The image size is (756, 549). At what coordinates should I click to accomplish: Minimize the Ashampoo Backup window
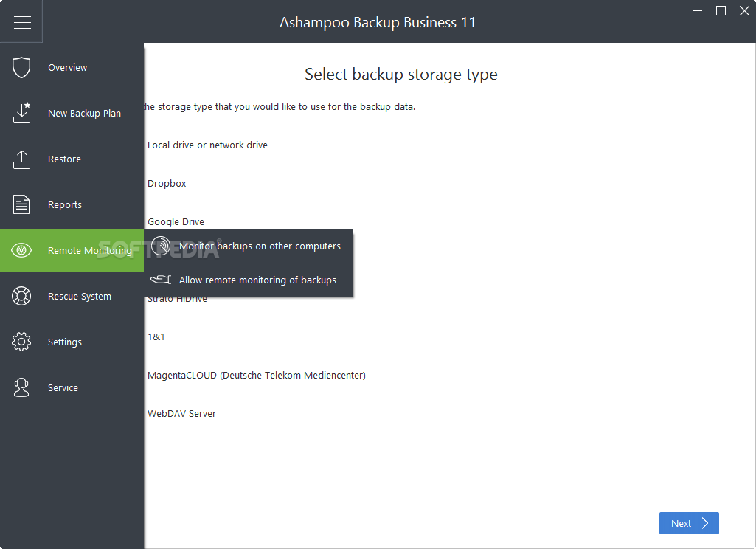697,10
